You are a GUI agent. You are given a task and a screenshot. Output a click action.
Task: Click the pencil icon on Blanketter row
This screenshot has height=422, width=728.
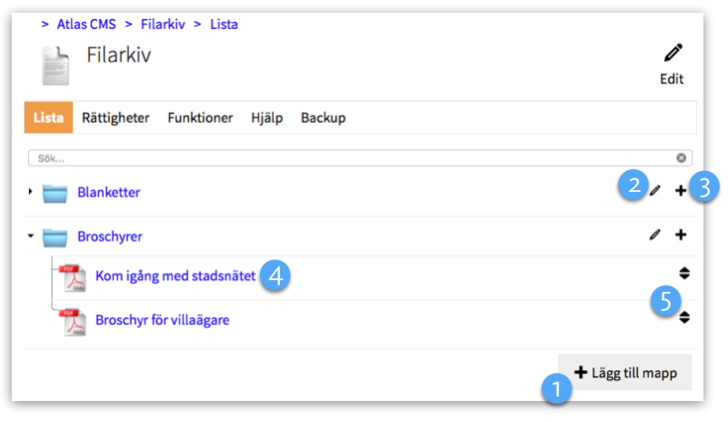(655, 190)
